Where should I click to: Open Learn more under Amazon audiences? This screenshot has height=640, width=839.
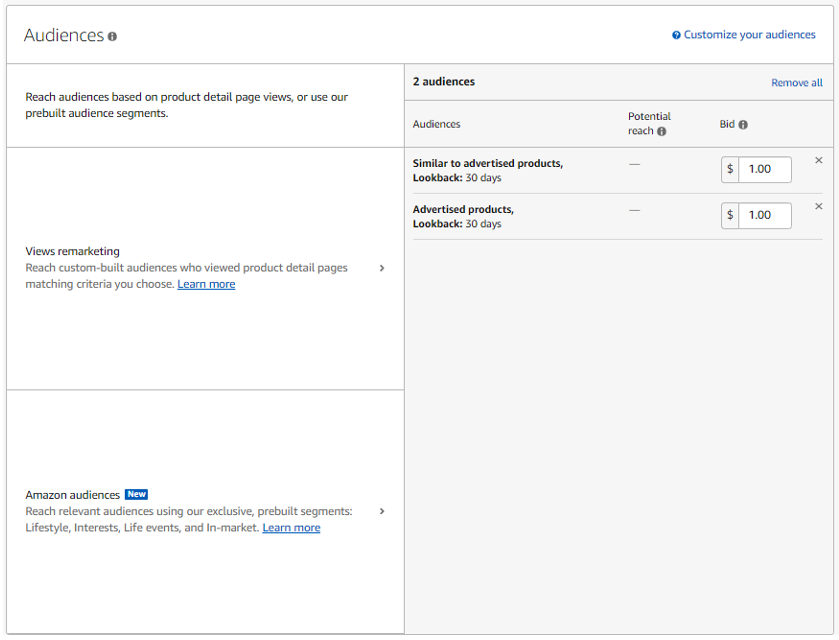point(291,528)
